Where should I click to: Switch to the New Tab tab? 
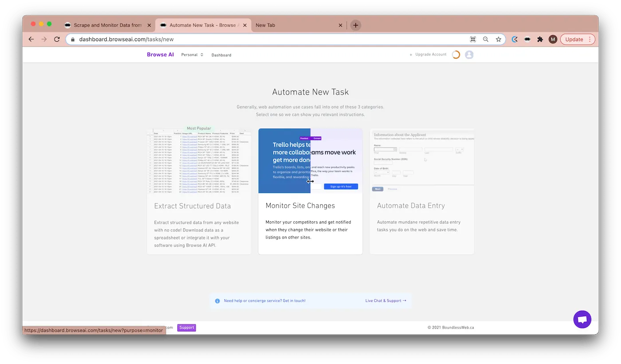298,25
